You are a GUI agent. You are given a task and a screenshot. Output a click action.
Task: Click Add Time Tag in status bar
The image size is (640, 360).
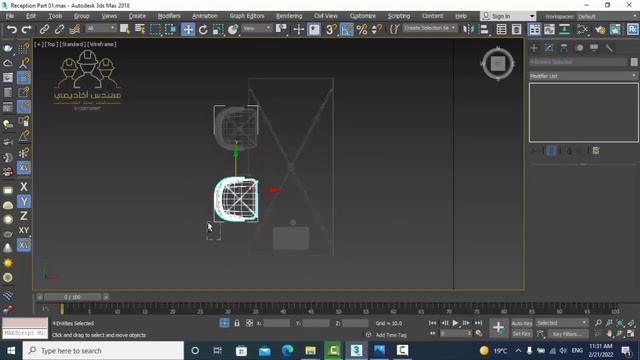click(x=391, y=335)
